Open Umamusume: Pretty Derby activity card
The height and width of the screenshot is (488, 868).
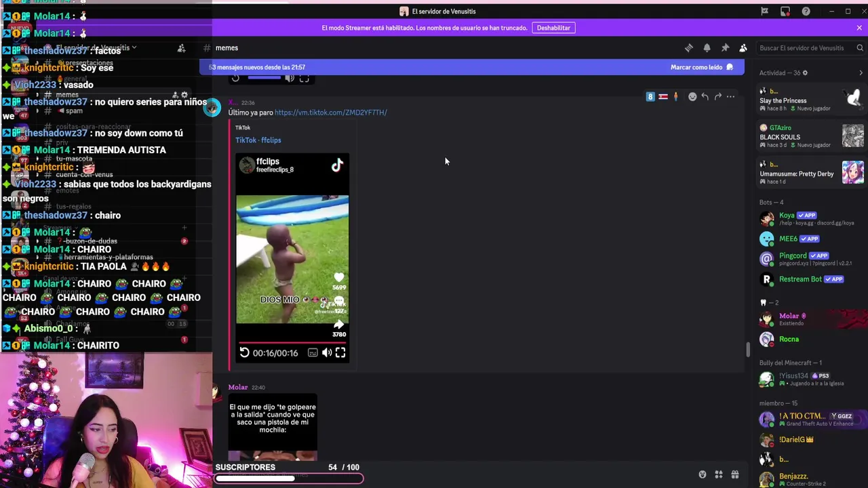[x=811, y=173]
